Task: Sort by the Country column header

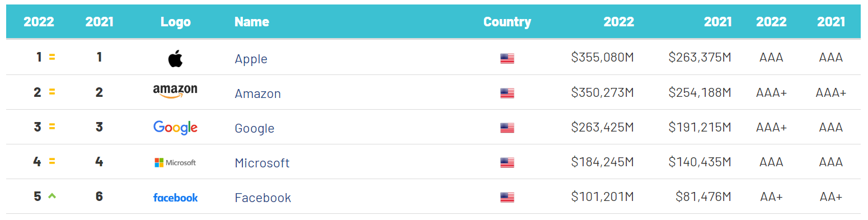Action: [507, 22]
